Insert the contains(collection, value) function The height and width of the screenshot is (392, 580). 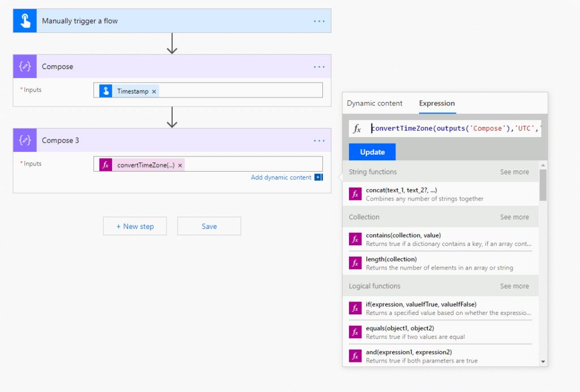[441, 239]
